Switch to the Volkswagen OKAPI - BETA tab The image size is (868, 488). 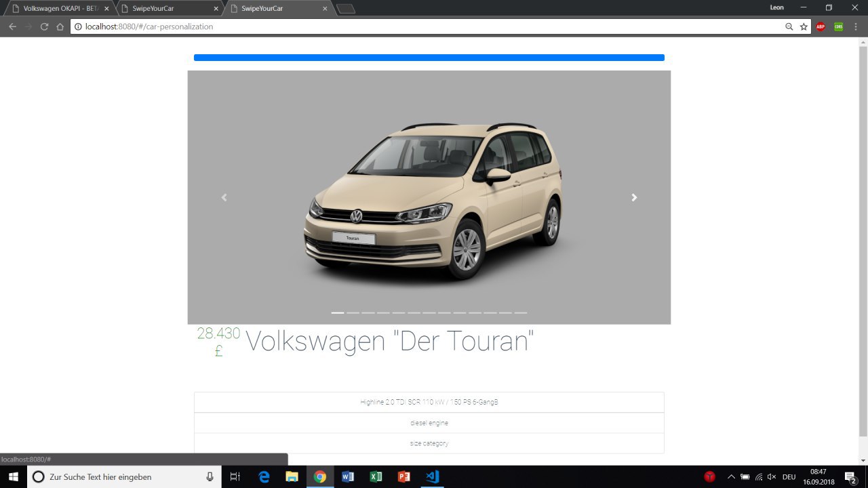[x=61, y=8]
